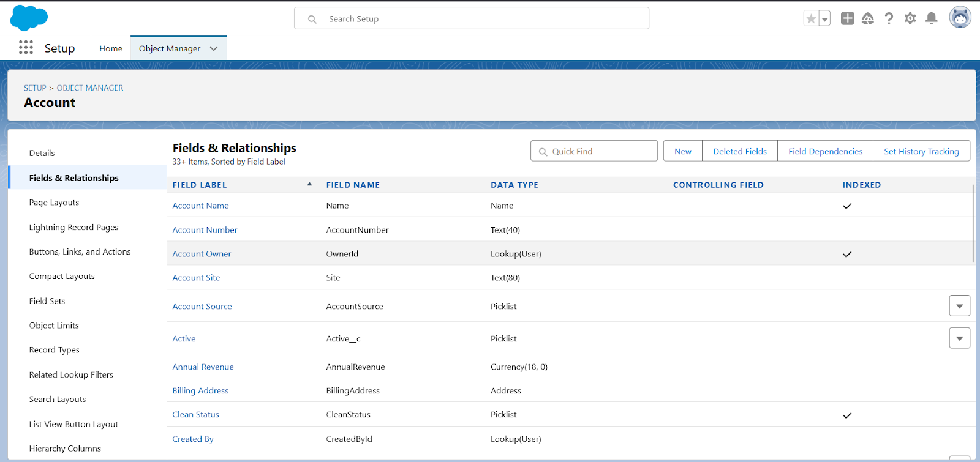The image size is (980, 462).
Task: Open Buttons, Links, and Actions
Action: (88, 251)
